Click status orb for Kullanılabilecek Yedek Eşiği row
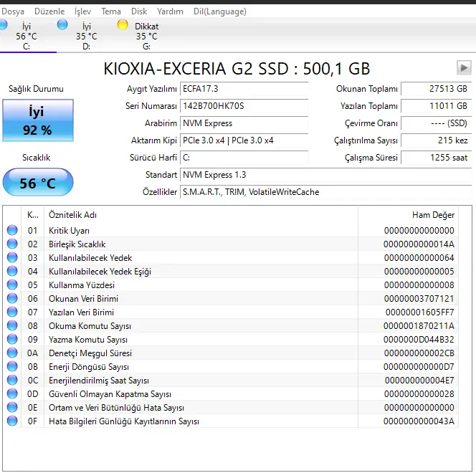This screenshot has height=473, width=476. tap(12, 271)
